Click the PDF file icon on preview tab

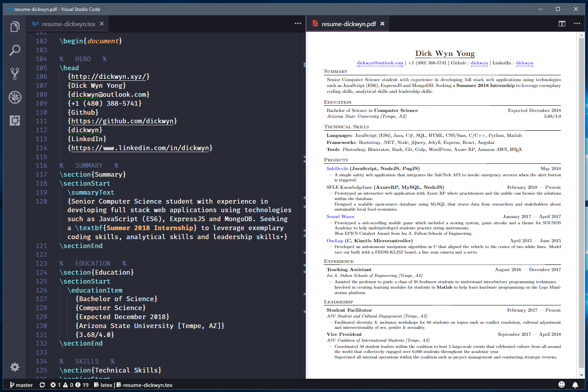315,23
